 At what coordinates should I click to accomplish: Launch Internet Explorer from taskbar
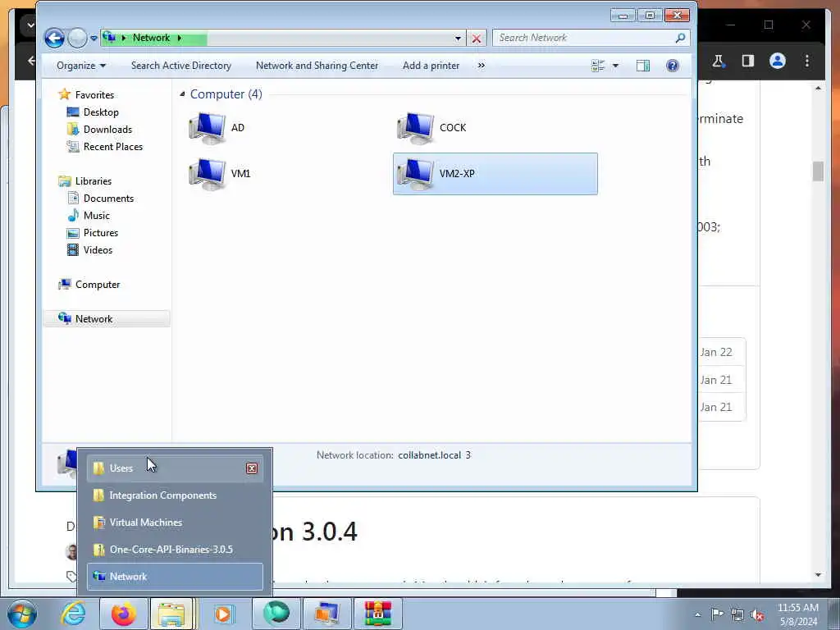pos(73,614)
